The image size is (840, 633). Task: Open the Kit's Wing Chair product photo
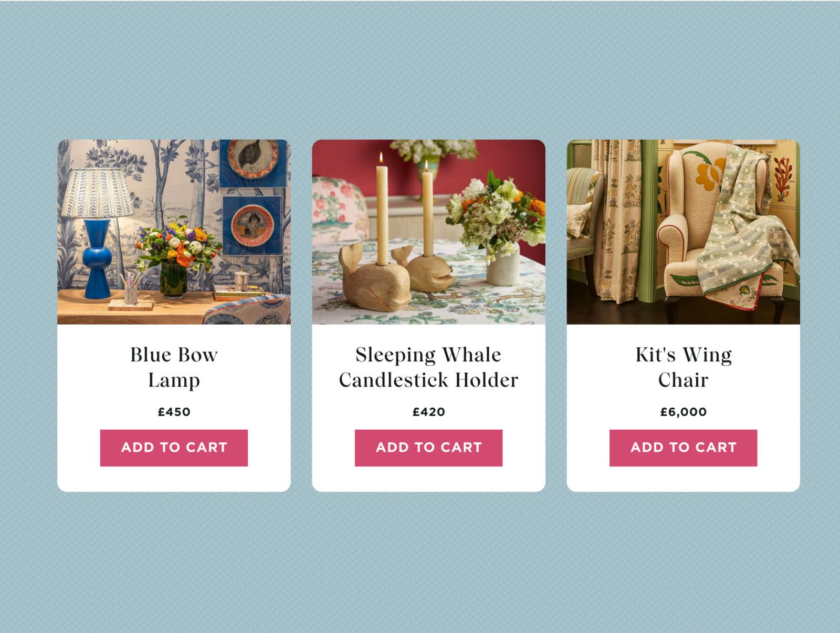click(683, 232)
